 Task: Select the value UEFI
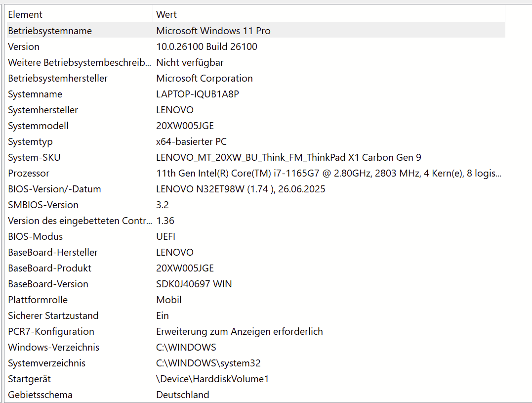point(165,237)
